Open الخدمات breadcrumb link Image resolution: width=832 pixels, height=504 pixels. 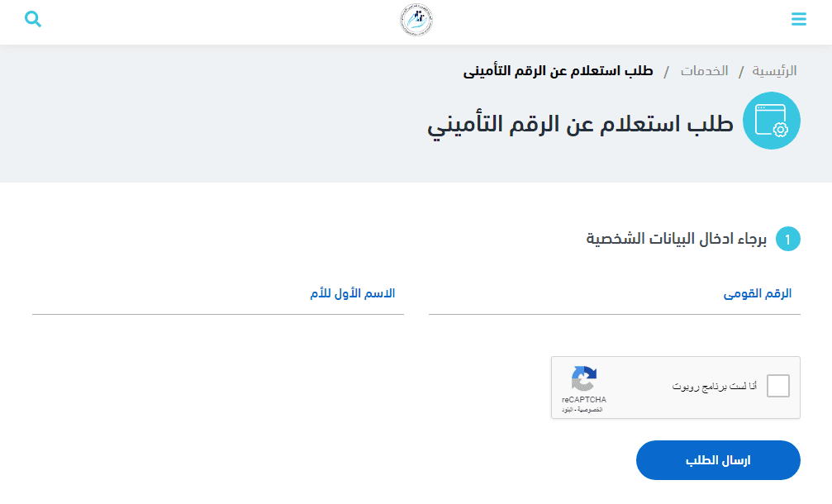704,71
